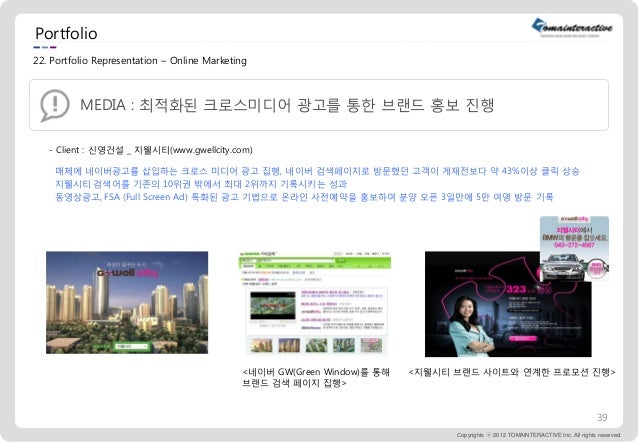Select the '22. Portfolio Representation – Online Marketing' subtitle
Viewport: 638px width, 442px height.
140,61
